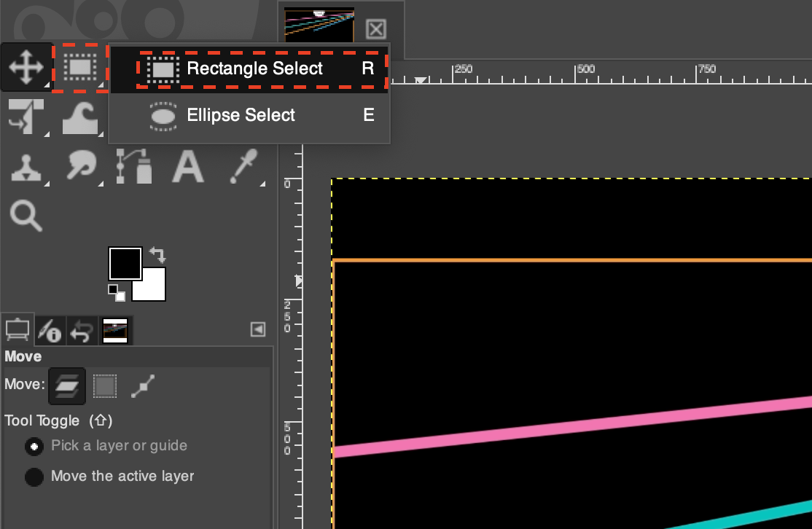Swap foreground and background colors

point(157,255)
